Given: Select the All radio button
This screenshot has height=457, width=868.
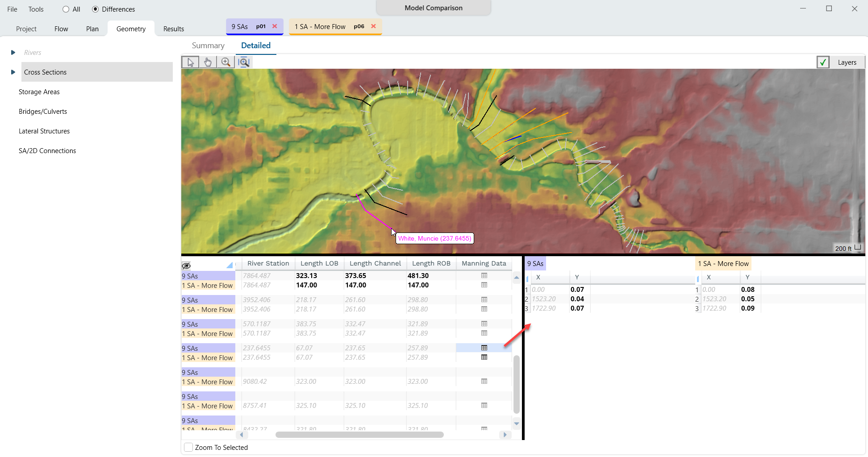Looking at the screenshot, I should pos(66,9).
